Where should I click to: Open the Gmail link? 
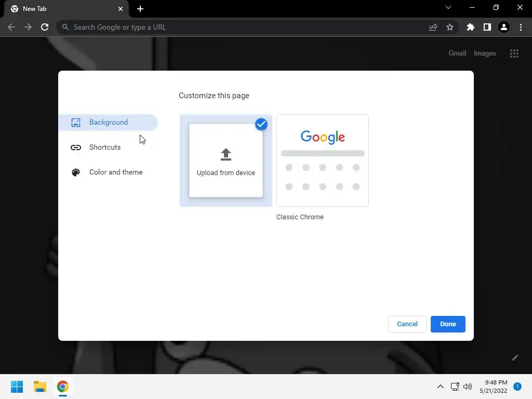457,54
